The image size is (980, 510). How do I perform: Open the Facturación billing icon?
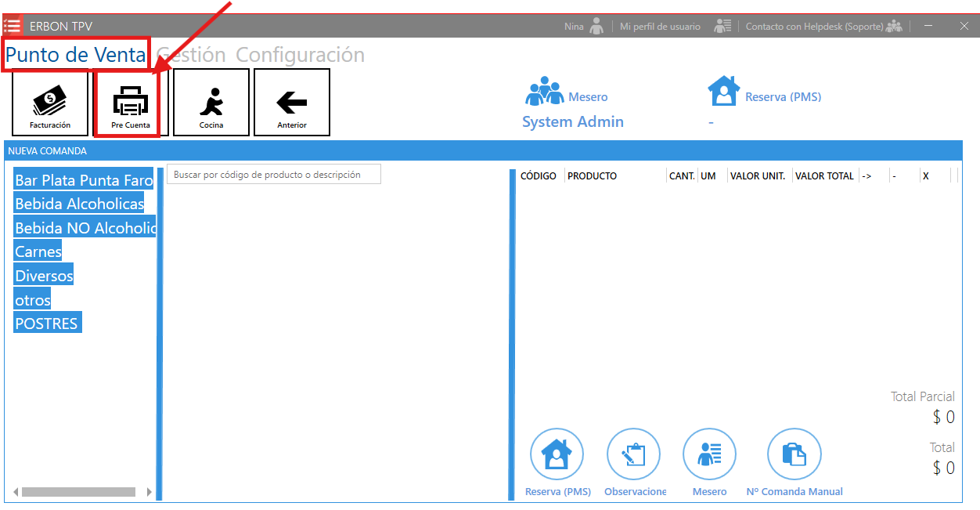click(x=50, y=103)
